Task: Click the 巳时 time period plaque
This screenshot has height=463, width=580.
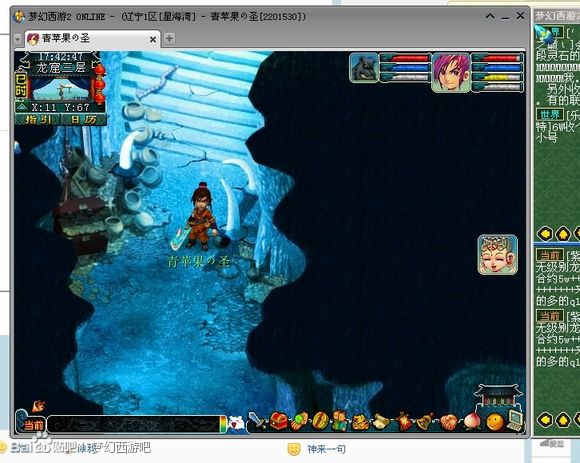Action: click(x=21, y=85)
